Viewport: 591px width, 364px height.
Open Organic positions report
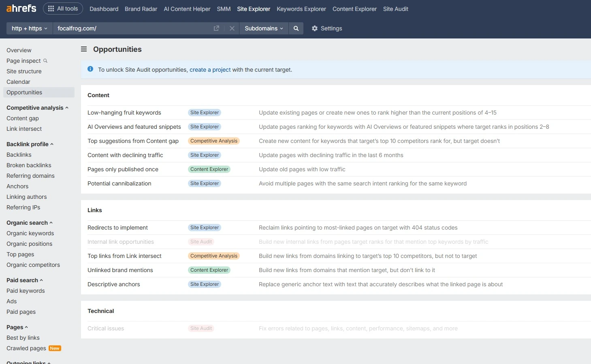click(x=30, y=244)
